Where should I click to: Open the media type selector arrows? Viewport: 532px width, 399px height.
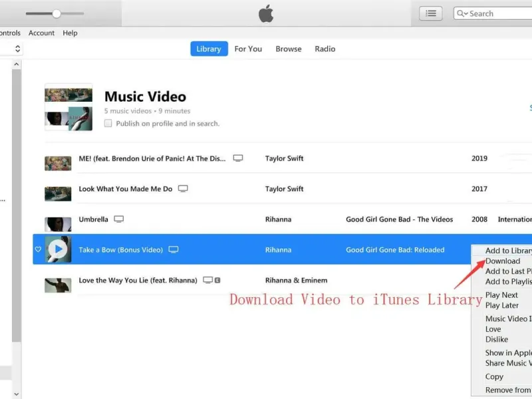click(18, 49)
